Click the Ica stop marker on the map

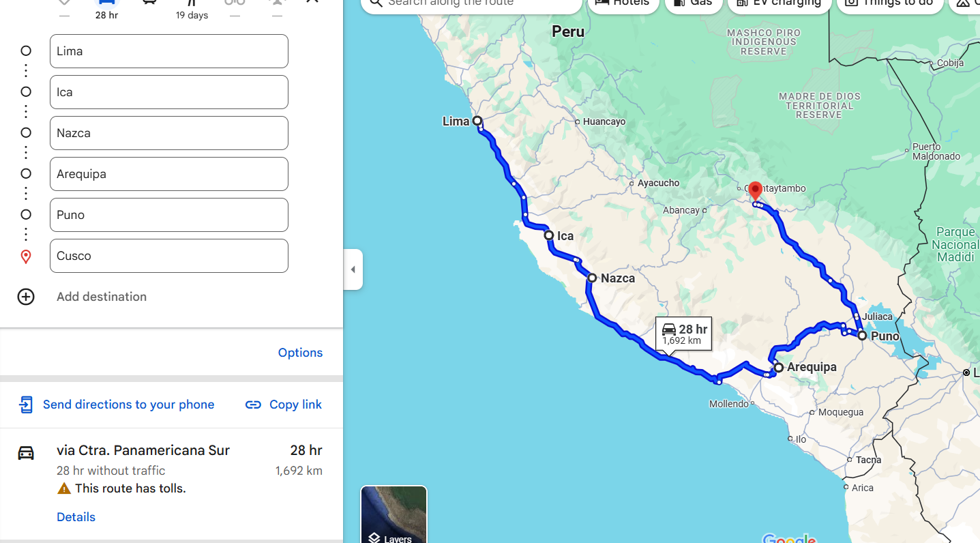549,235
